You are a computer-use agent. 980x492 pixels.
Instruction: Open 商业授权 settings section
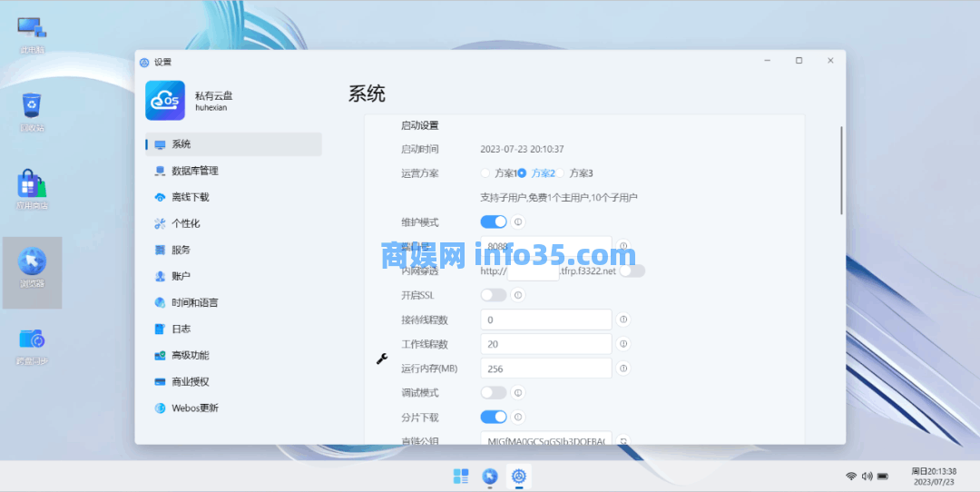[x=234, y=381]
